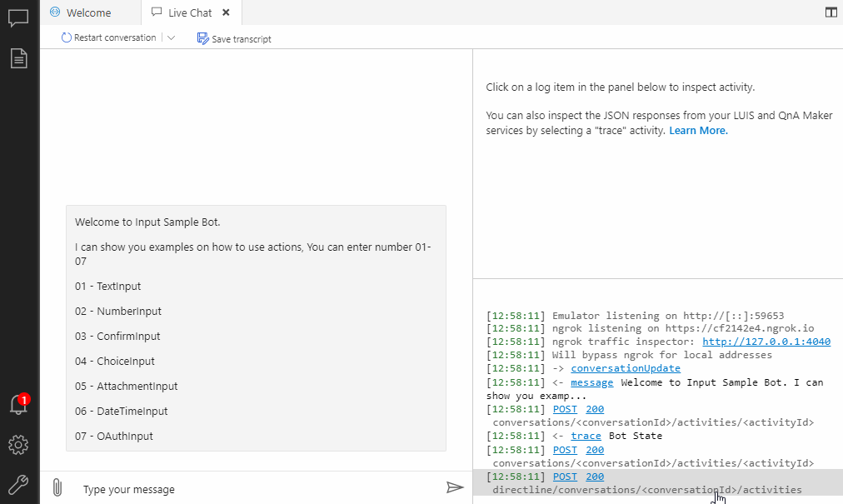843x504 pixels.
Task: Open notifications bell with red badge
Action: click(x=18, y=405)
